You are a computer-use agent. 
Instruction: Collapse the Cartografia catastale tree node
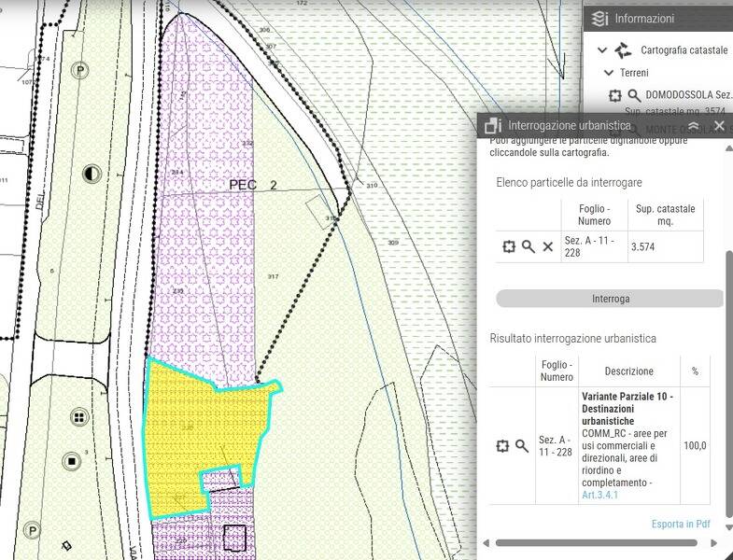click(602, 50)
